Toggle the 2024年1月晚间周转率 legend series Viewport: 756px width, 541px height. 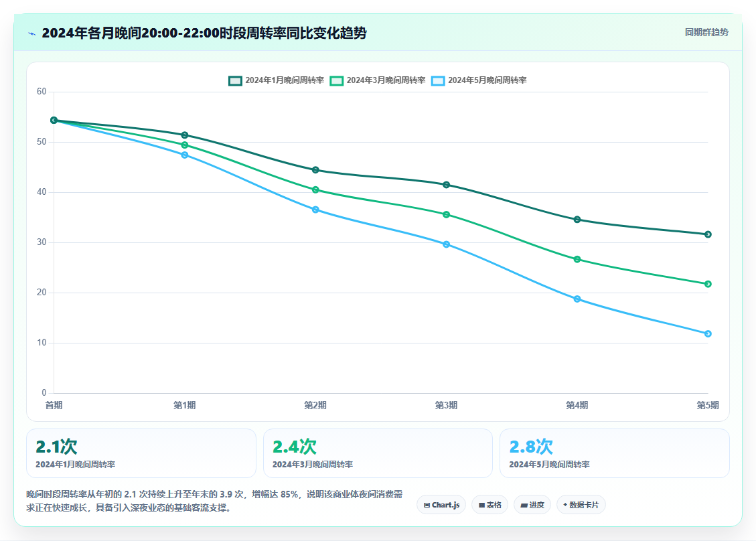(277, 80)
